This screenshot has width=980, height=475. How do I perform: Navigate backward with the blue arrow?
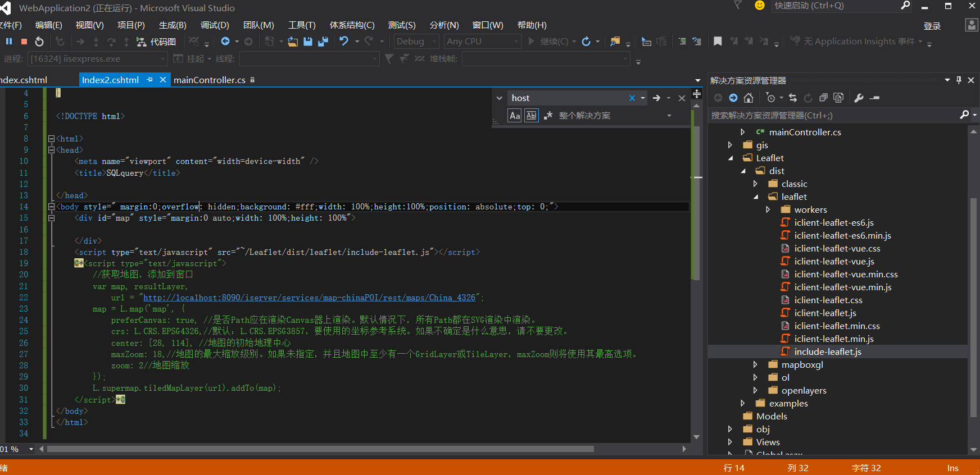[x=225, y=42]
